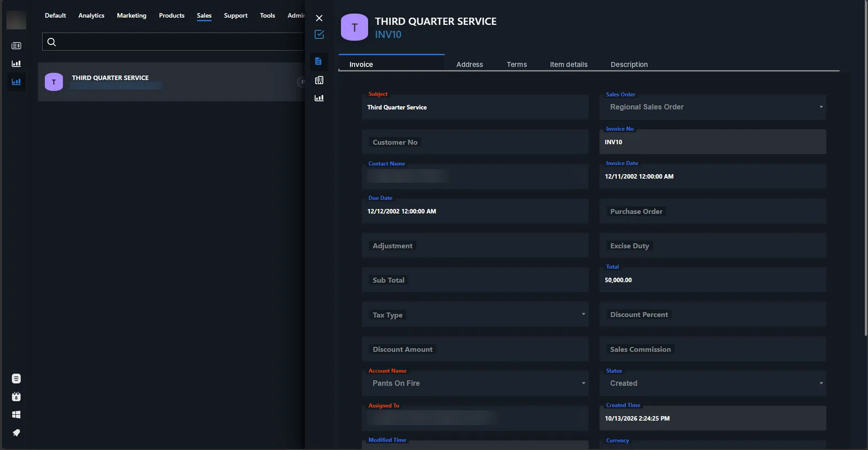Switch to the Description tab
This screenshot has height=450, width=868.
(629, 64)
